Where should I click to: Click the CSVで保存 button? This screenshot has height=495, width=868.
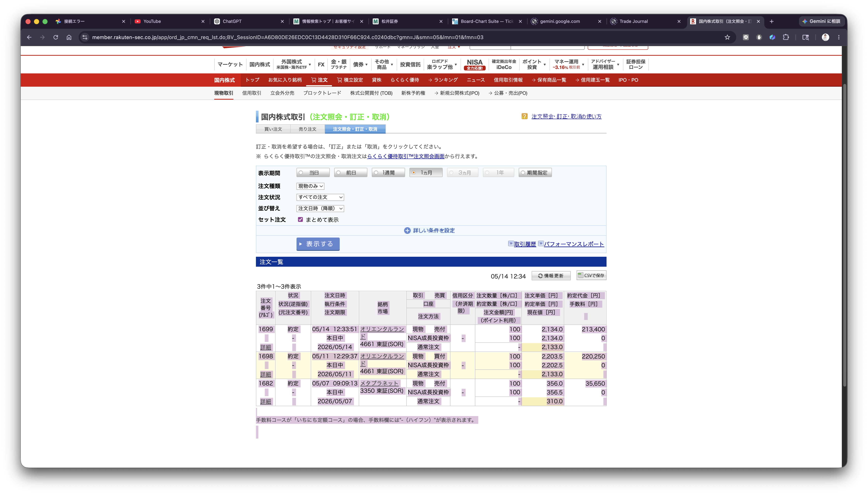pyautogui.click(x=591, y=275)
